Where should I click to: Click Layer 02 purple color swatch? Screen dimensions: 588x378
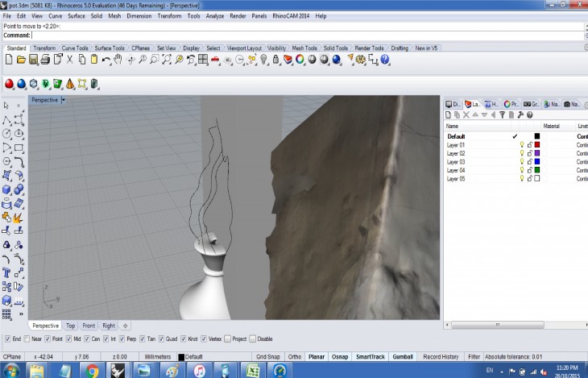pos(537,153)
